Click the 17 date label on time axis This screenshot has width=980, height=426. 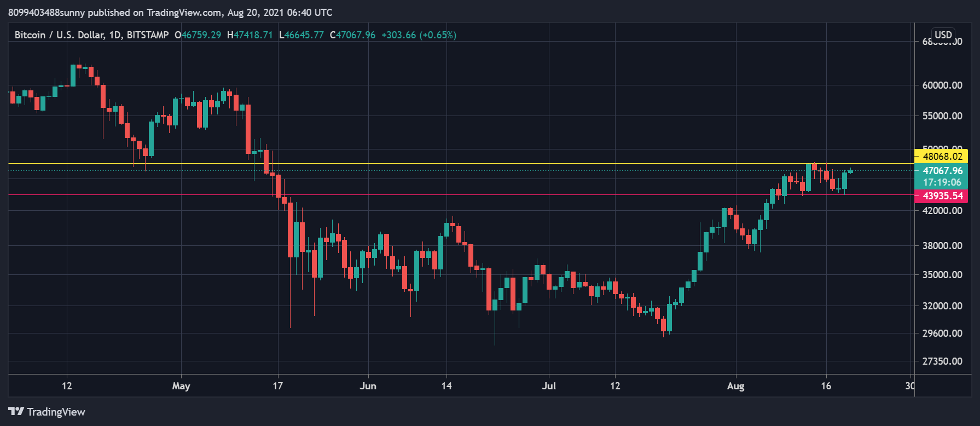pos(278,386)
